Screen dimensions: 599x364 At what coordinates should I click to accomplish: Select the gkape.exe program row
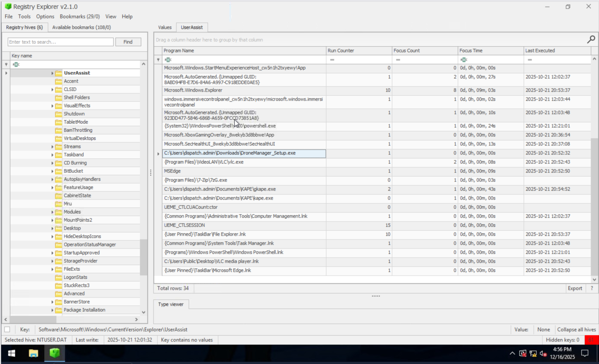(377, 189)
